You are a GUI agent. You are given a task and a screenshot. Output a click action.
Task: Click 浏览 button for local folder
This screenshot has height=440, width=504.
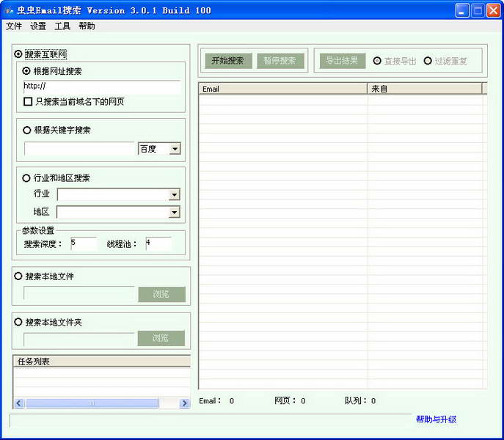pyautogui.click(x=161, y=338)
